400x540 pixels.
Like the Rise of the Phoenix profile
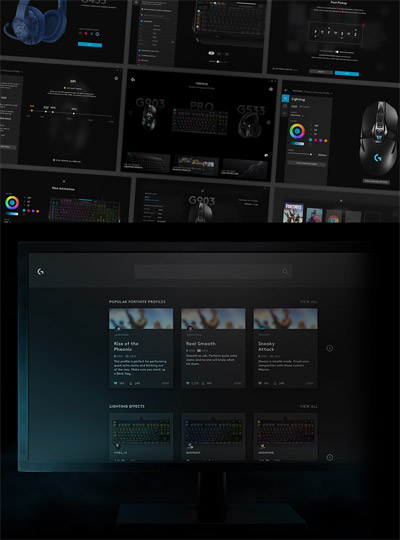[x=116, y=383]
